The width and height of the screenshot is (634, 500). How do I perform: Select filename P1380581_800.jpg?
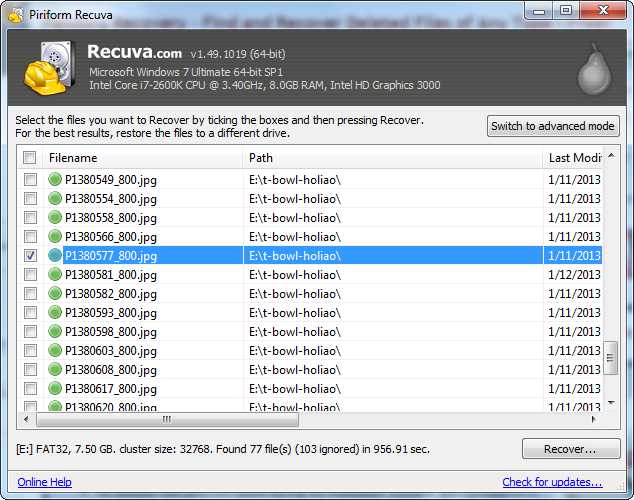point(111,275)
